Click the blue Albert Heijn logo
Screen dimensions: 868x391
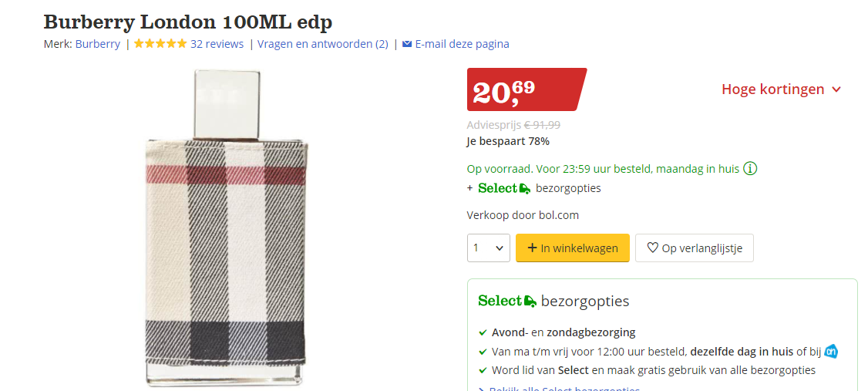click(831, 351)
